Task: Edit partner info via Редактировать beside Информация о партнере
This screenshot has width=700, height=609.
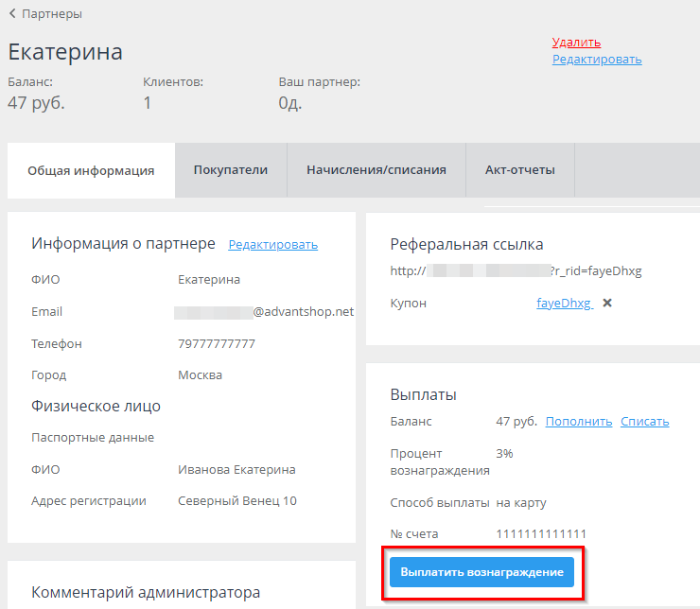Action: tap(272, 245)
